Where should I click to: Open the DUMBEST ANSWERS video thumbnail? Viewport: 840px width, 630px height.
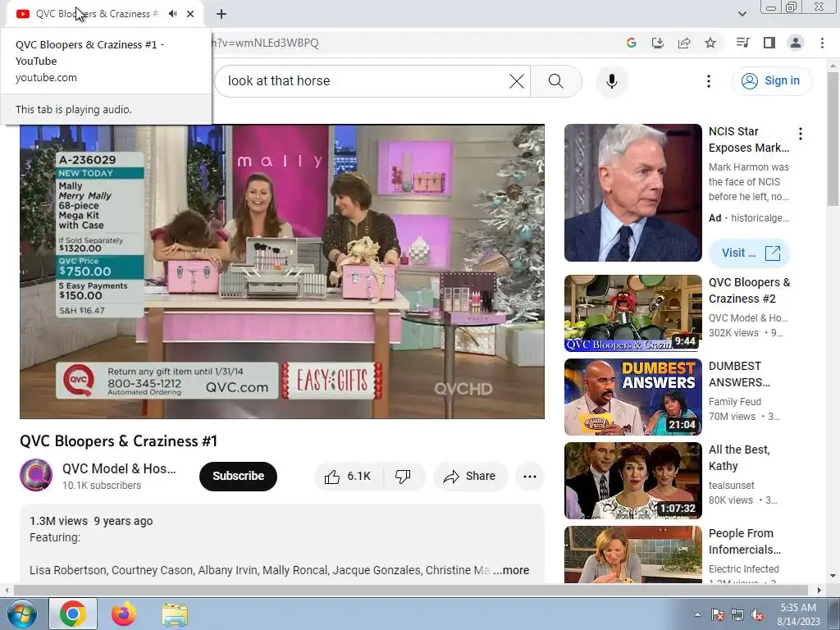(632, 397)
